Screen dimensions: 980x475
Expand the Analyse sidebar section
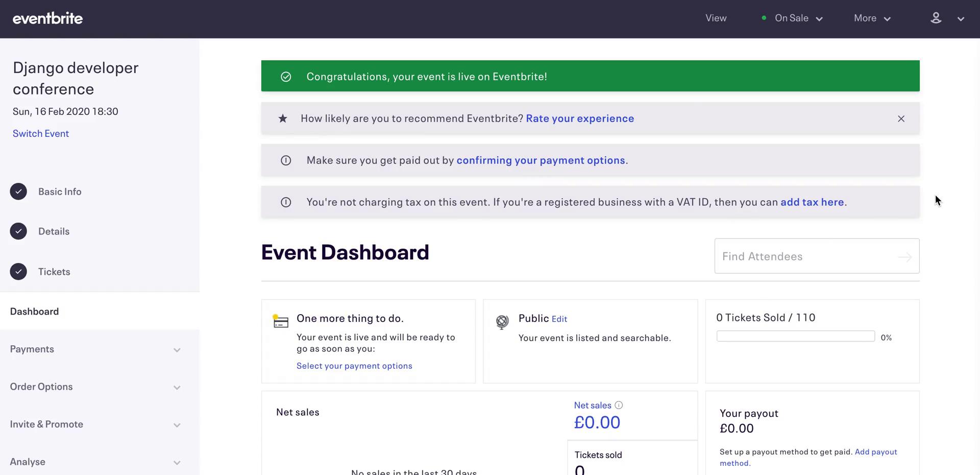click(100, 462)
